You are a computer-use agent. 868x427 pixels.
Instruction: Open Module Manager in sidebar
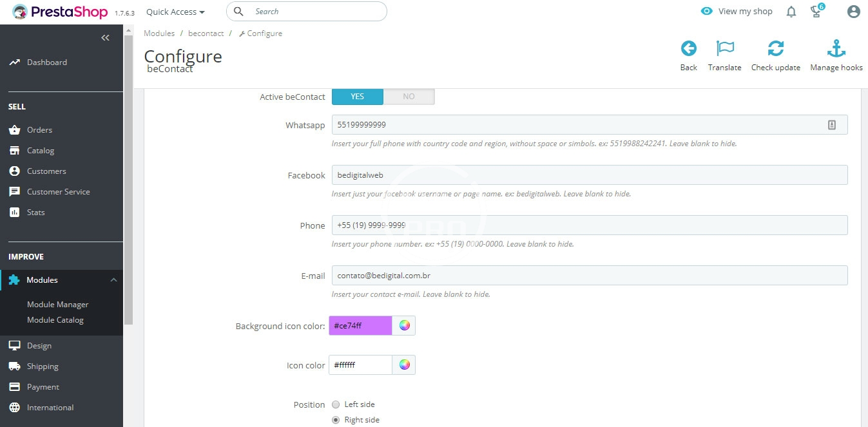(x=57, y=305)
